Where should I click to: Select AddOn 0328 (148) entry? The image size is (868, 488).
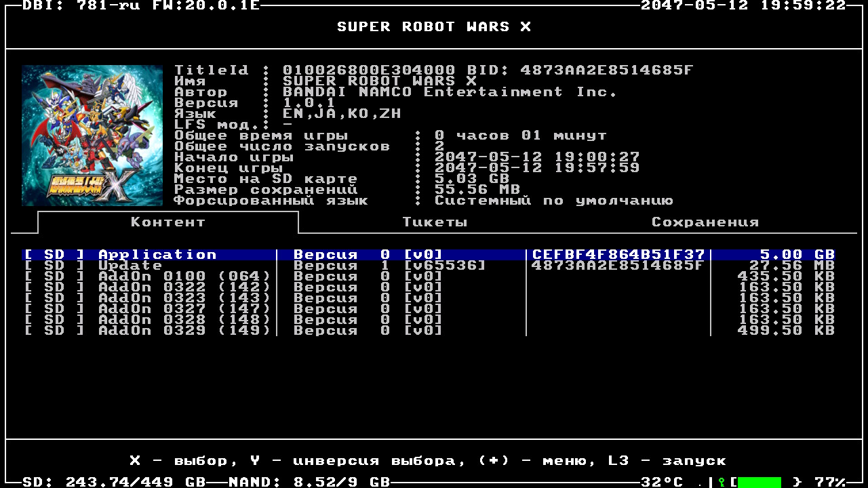click(183, 320)
